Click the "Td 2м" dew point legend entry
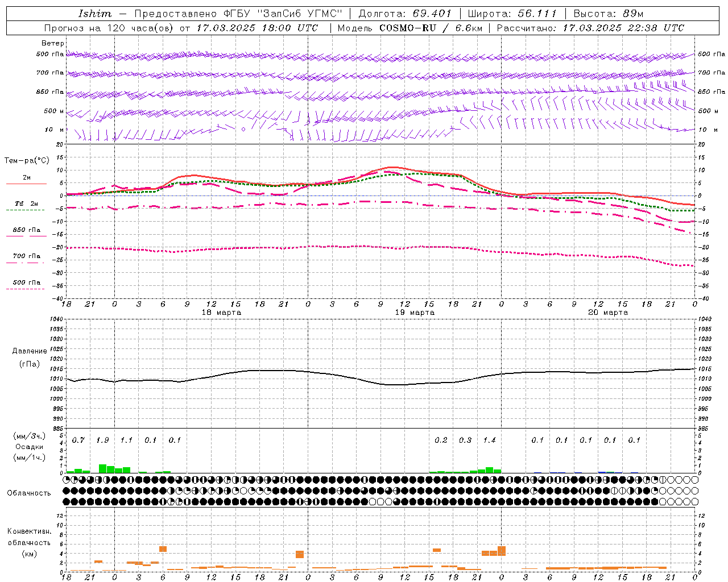The width and height of the screenshot is (728, 582). (26, 203)
